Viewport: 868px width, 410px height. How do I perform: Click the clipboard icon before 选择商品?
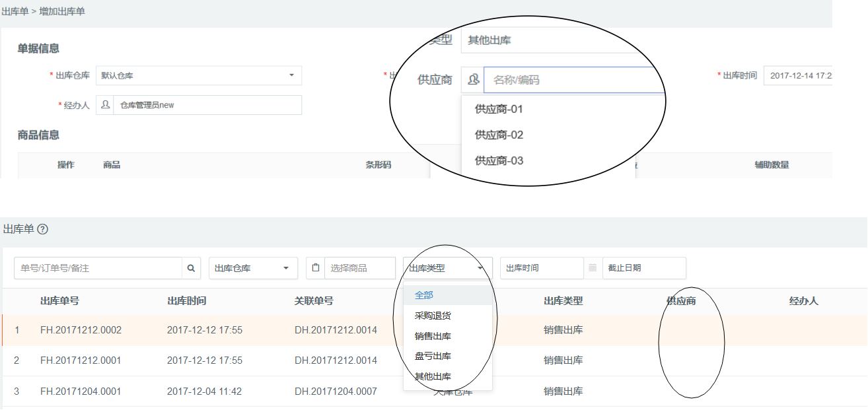315,268
